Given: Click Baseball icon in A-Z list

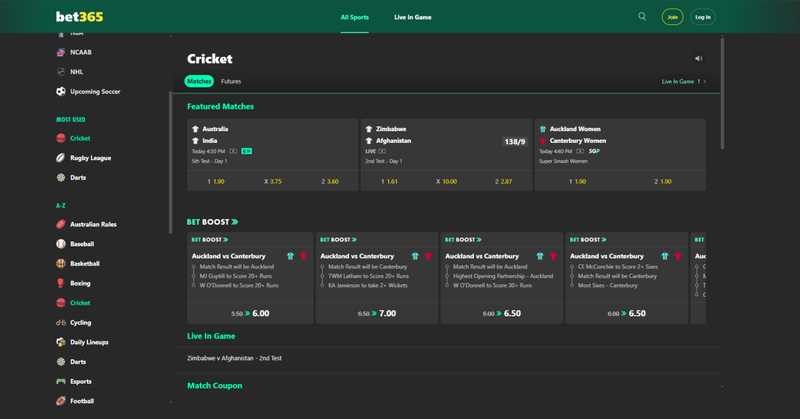Looking at the screenshot, I should 61,244.
